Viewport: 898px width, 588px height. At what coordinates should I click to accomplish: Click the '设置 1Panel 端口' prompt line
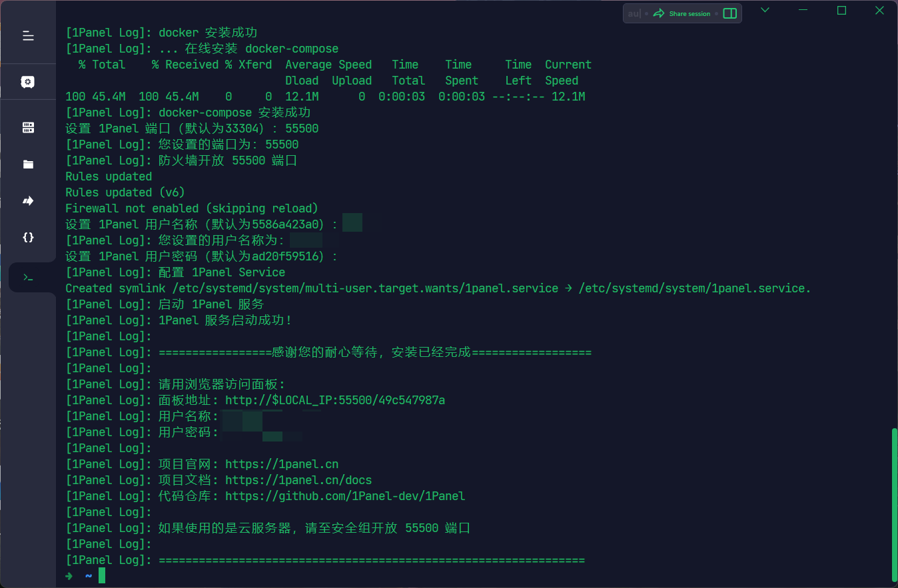tap(192, 129)
